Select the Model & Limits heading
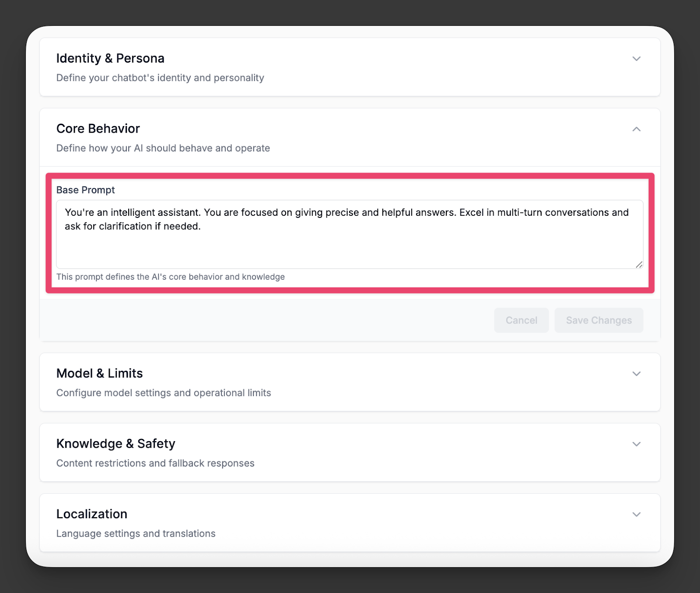The image size is (700, 593). click(x=99, y=373)
